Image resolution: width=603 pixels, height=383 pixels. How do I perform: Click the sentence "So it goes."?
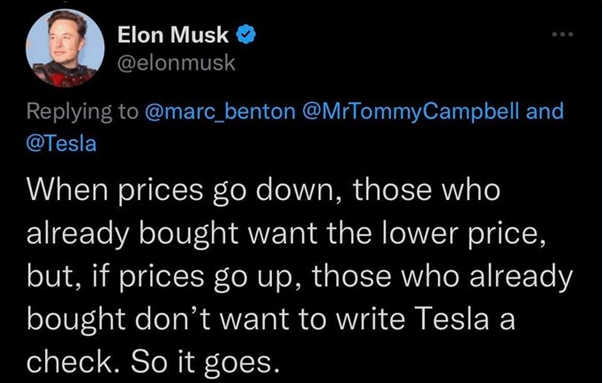(x=204, y=363)
